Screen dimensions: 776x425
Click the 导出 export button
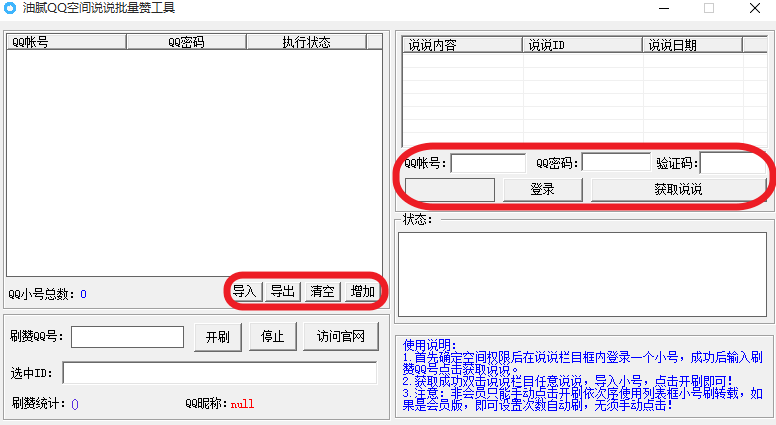pyautogui.click(x=283, y=291)
